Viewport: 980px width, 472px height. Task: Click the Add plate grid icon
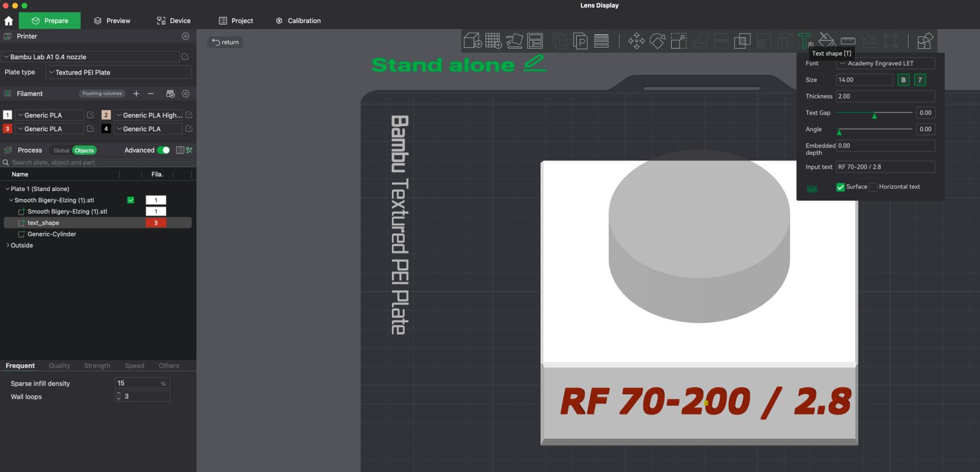point(494,41)
